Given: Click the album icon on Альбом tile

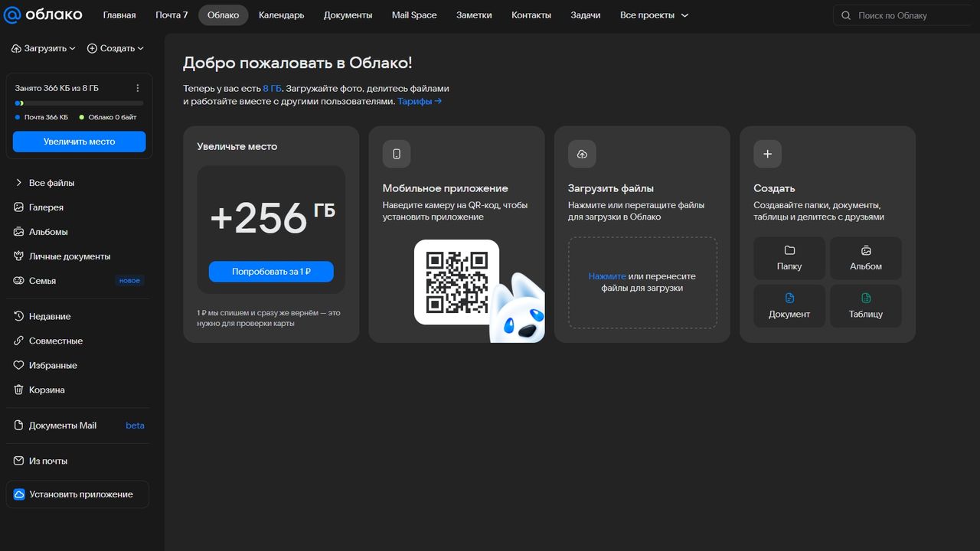Looking at the screenshot, I should click(866, 250).
